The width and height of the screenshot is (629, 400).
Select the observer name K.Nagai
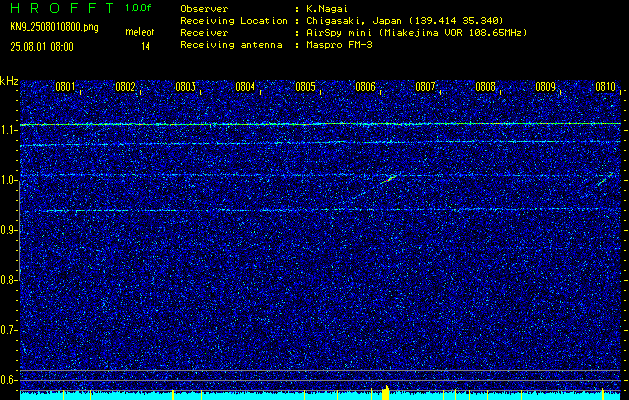(x=327, y=9)
